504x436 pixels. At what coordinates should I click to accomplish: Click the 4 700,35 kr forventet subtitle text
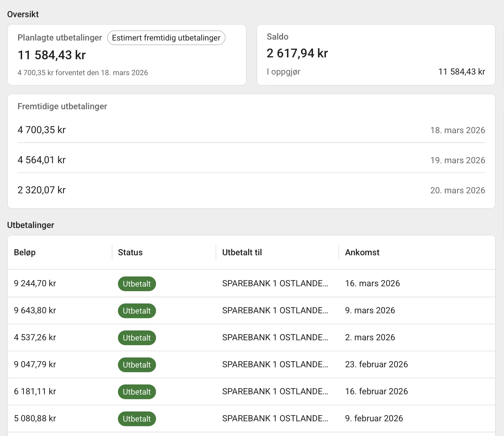tap(83, 73)
